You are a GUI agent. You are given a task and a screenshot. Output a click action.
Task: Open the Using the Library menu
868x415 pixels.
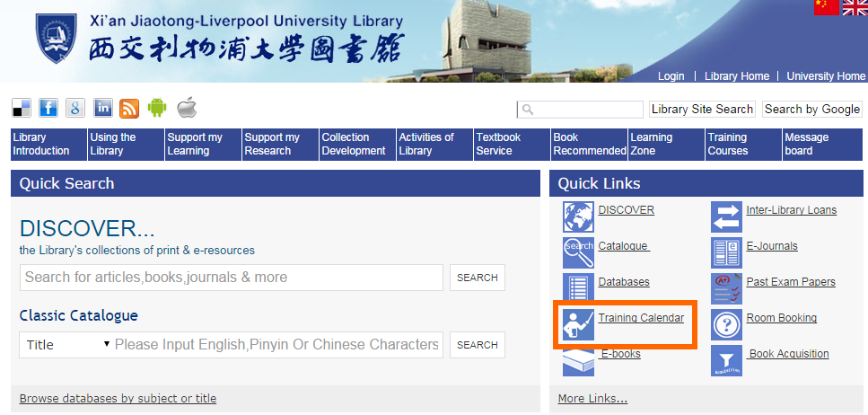[x=127, y=145]
